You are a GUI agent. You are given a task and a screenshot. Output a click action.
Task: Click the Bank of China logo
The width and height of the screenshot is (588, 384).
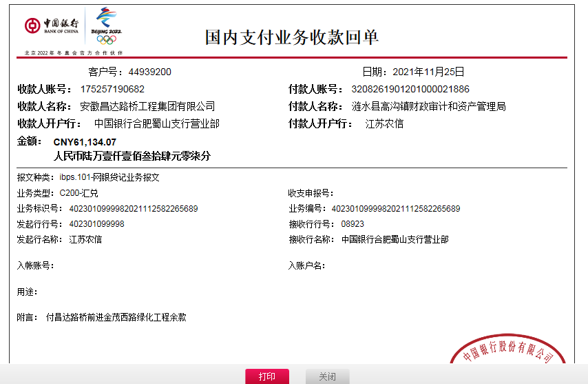point(52,26)
